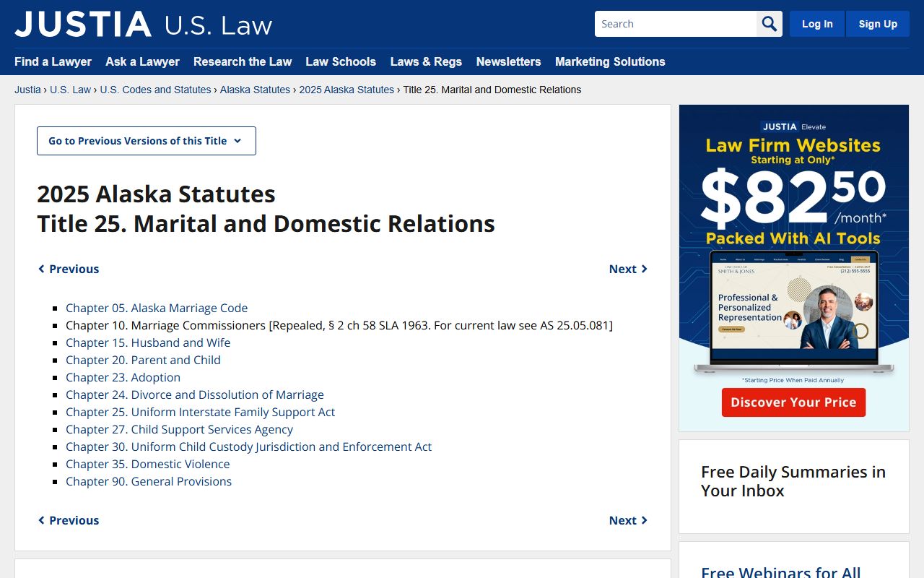This screenshot has height=578, width=924.
Task: Click Free Webinars for All heading
Action: pyautogui.click(x=781, y=571)
